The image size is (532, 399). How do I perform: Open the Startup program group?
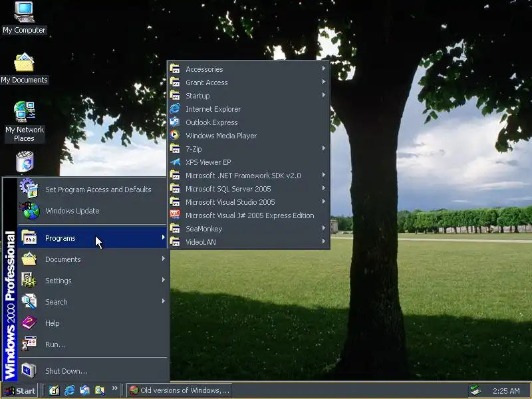coord(248,95)
